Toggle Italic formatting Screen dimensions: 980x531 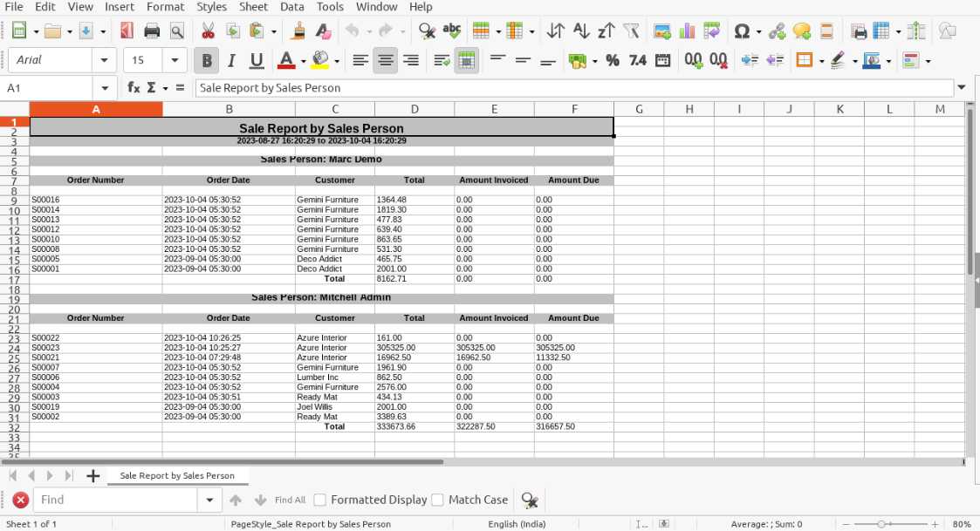pyautogui.click(x=231, y=60)
